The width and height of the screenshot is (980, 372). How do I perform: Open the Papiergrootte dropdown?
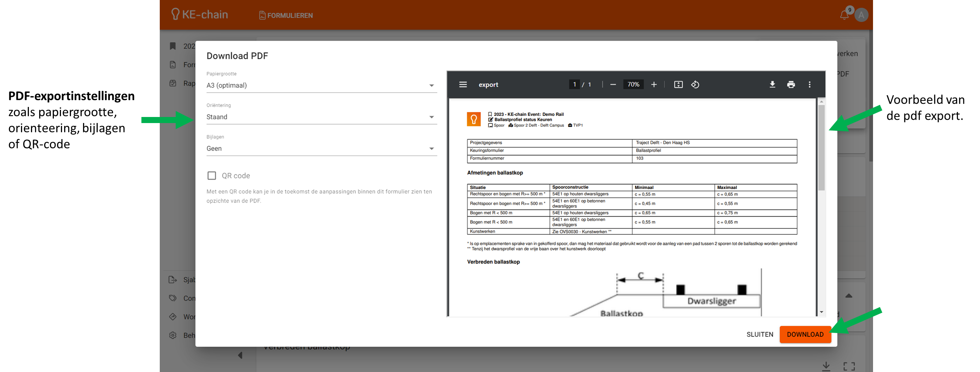[321, 86]
